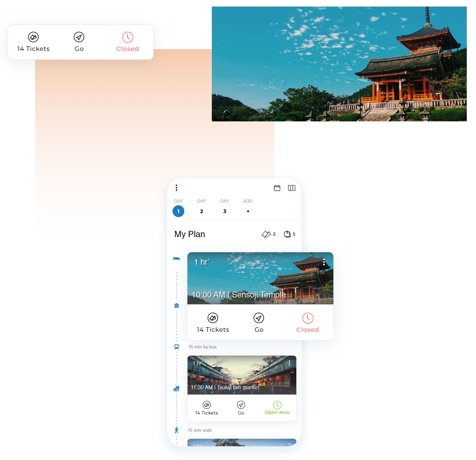Click the notes icon showing 5
This screenshot has height=460, width=476.
pos(287,234)
